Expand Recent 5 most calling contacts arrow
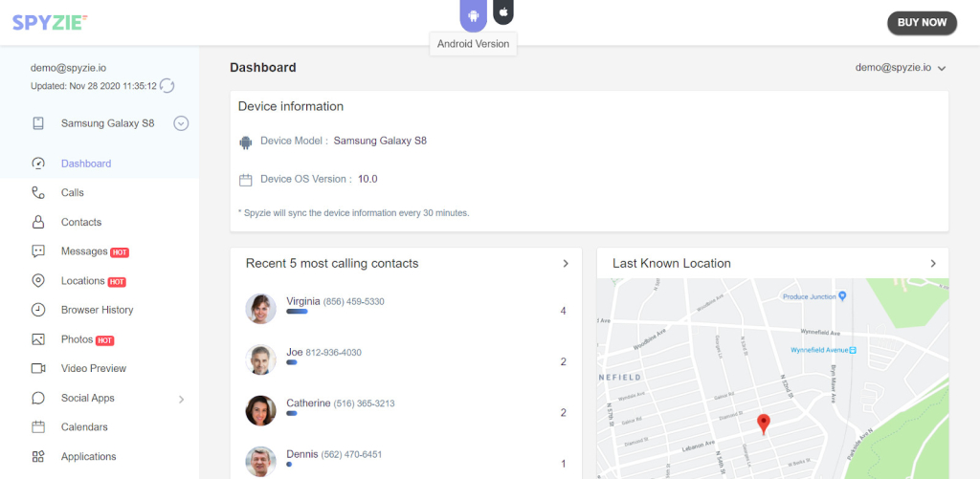This screenshot has width=980, height=479. pos(566,264)
